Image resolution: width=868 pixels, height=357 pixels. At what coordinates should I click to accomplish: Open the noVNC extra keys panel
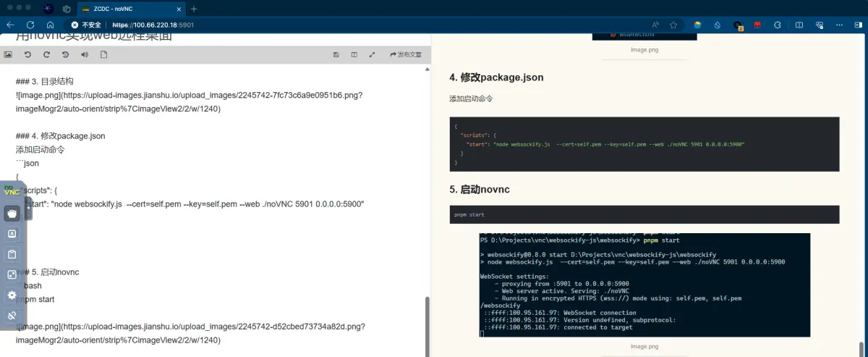[12, 234]
